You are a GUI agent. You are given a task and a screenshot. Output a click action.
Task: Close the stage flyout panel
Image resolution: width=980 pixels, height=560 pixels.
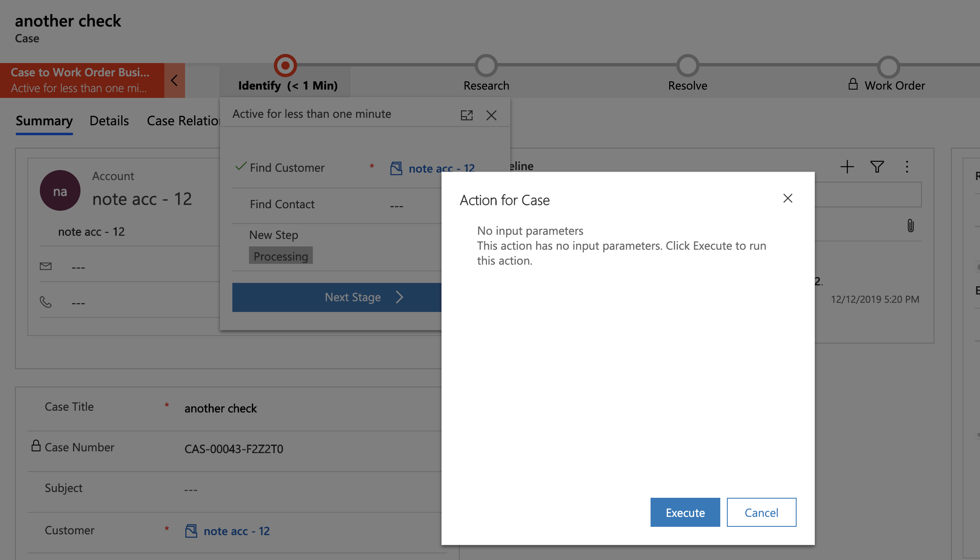491,115
